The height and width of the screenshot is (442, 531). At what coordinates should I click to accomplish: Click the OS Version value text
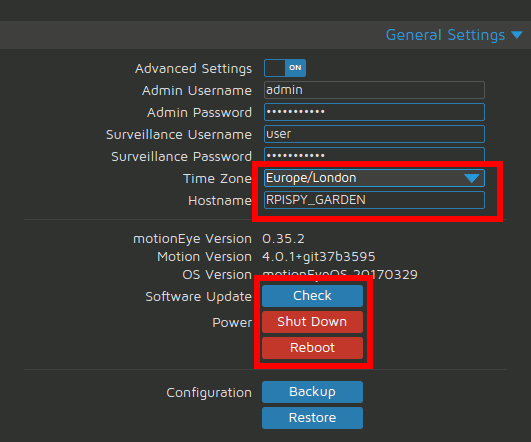(340, 275)
